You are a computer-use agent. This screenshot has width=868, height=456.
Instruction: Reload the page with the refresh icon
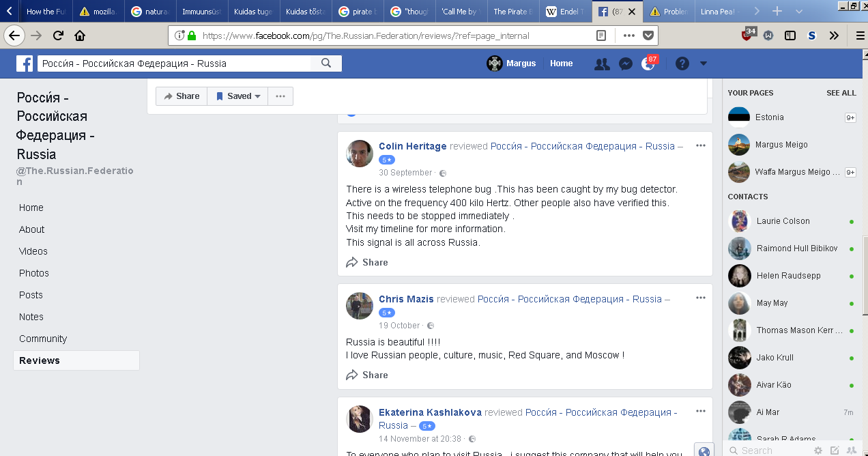[59, 35]
